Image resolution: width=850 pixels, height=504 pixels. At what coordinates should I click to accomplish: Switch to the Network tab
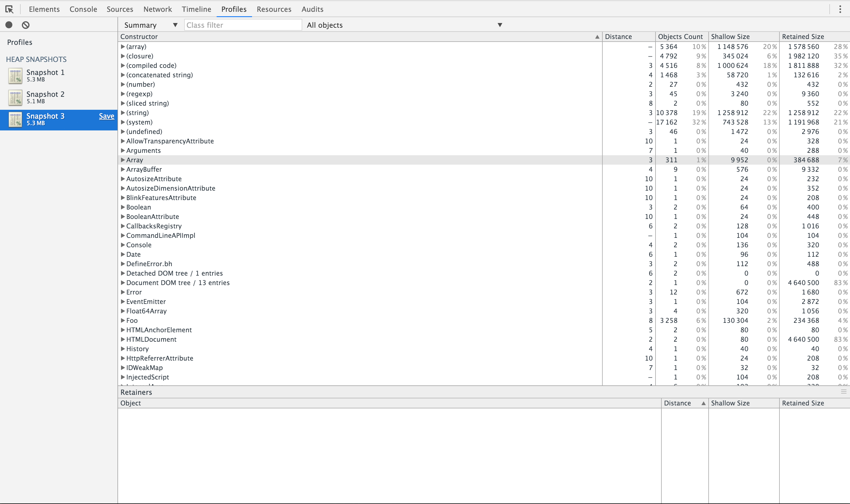coord(157,9)
